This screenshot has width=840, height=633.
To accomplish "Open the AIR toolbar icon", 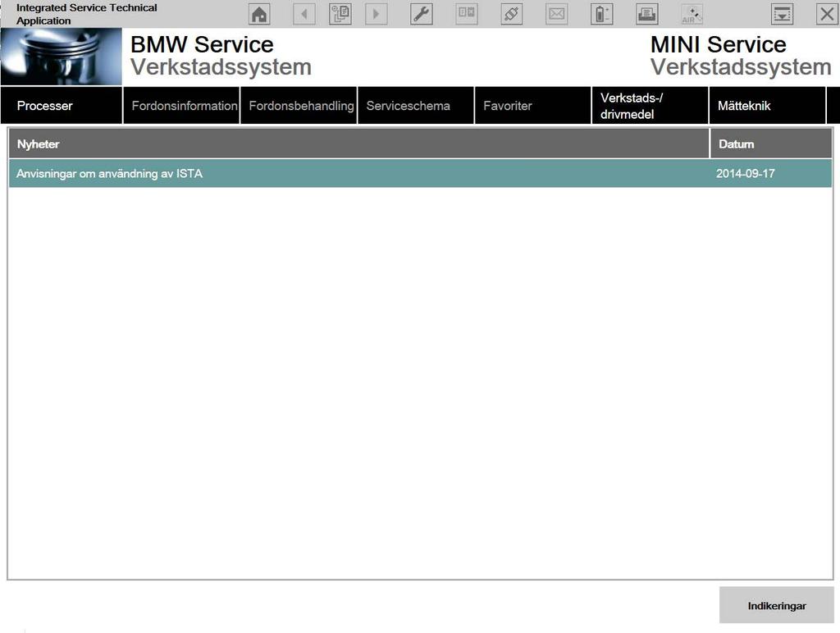I will point(692,14).
